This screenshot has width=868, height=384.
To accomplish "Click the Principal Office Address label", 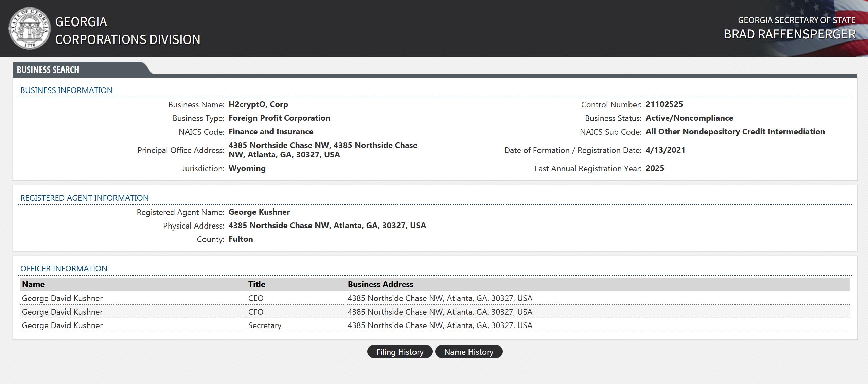I will [181, 150].
